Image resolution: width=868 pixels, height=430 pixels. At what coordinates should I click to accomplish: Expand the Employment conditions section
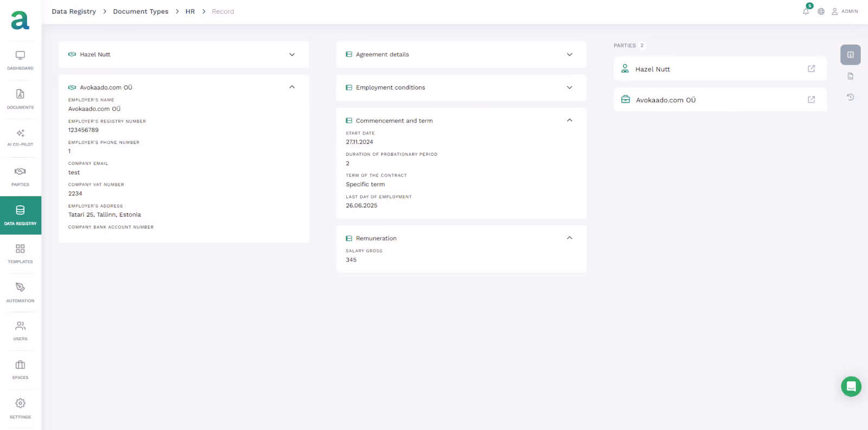570,87
